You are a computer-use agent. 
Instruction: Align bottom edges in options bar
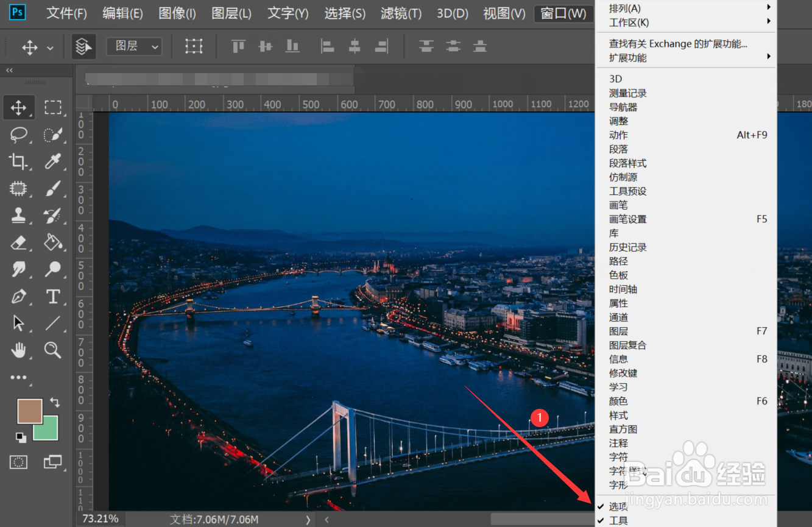point(292,46)
